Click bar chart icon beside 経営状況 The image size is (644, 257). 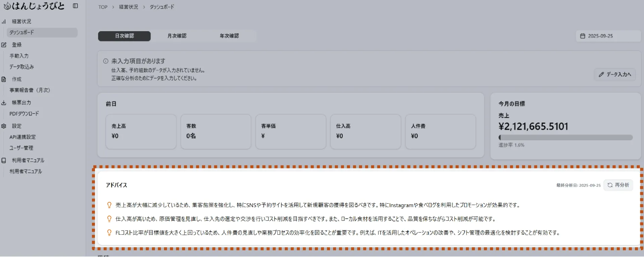[4, 21]
